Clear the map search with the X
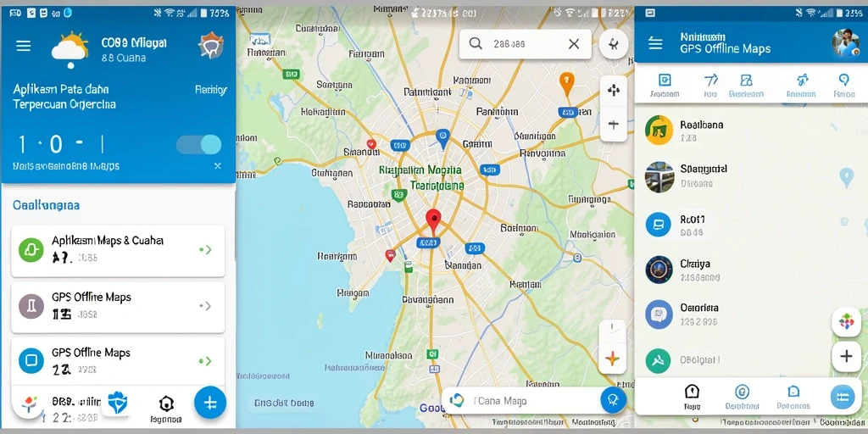The width and height of the screenshot is (868, 434). click(x=574, y=44)
